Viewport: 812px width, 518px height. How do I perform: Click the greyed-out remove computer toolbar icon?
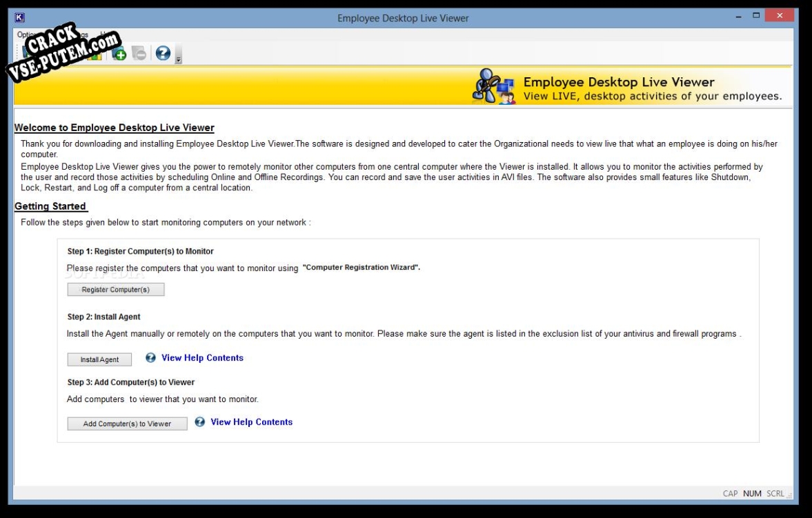pyautogui.click(x=139, y=53)
